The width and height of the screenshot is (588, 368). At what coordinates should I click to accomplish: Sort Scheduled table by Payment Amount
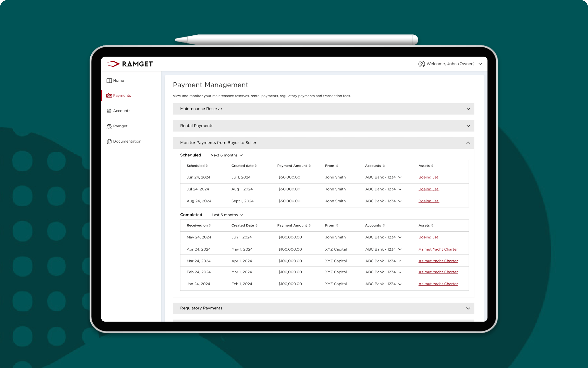(x=310, y=166)
